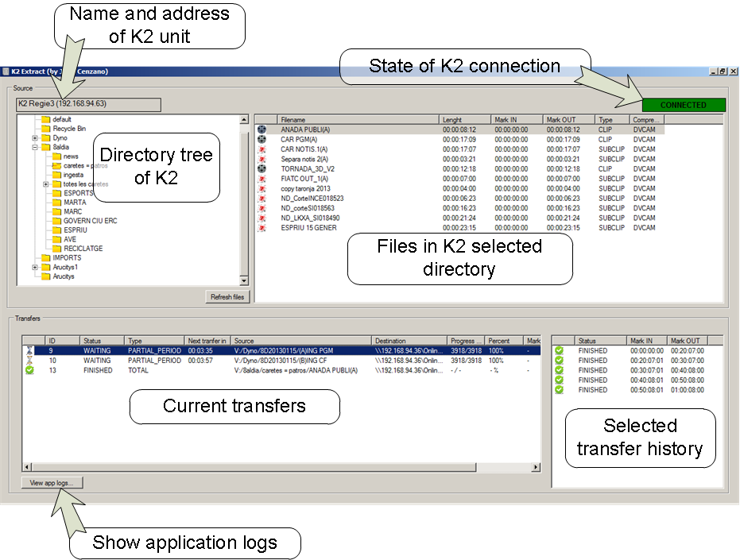The image size is (740, 560).
Task: Click the green check icon of transfer 13
Action: [x=29, y=370]
